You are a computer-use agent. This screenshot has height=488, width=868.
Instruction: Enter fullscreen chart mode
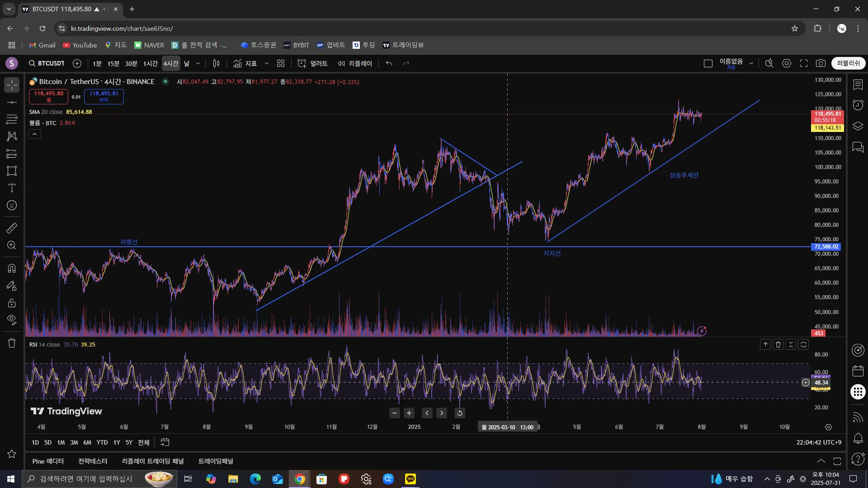coord(804,63)
